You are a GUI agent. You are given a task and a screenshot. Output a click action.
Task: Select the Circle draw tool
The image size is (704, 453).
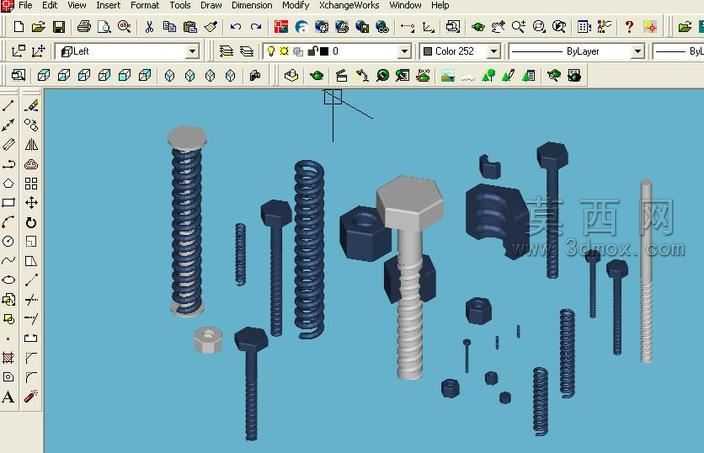9,242
